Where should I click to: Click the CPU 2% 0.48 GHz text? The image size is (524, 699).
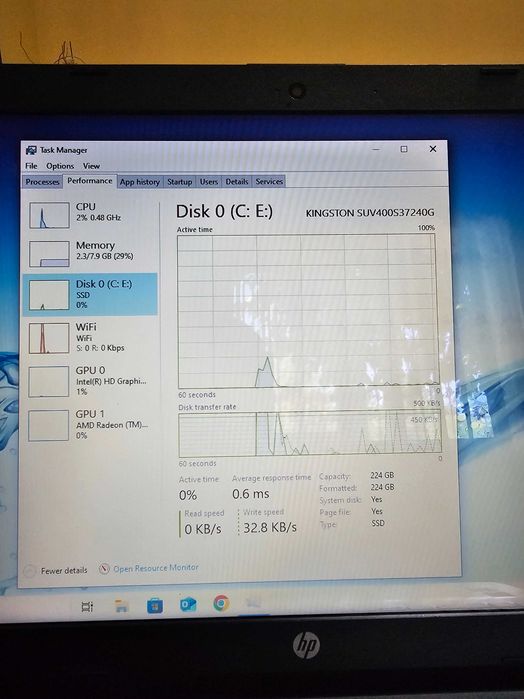99,218
